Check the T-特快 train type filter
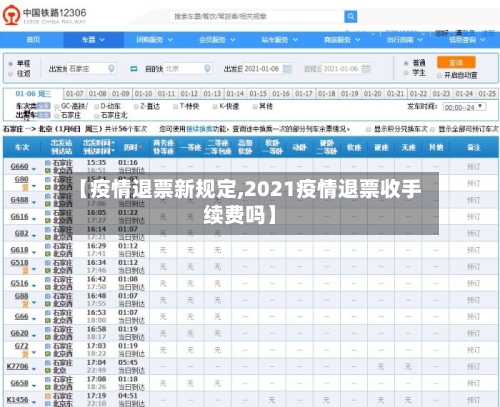 (x=176, y=107)
